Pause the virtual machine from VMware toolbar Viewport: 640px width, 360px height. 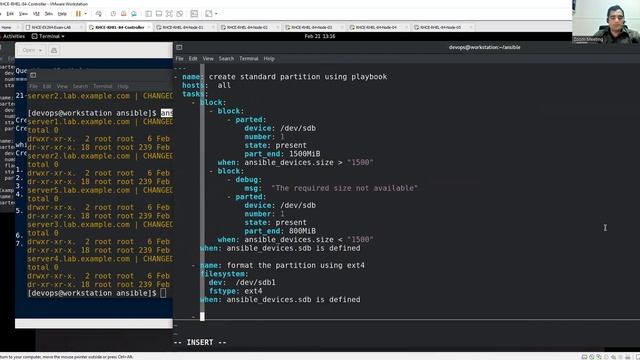click(78, 13)
